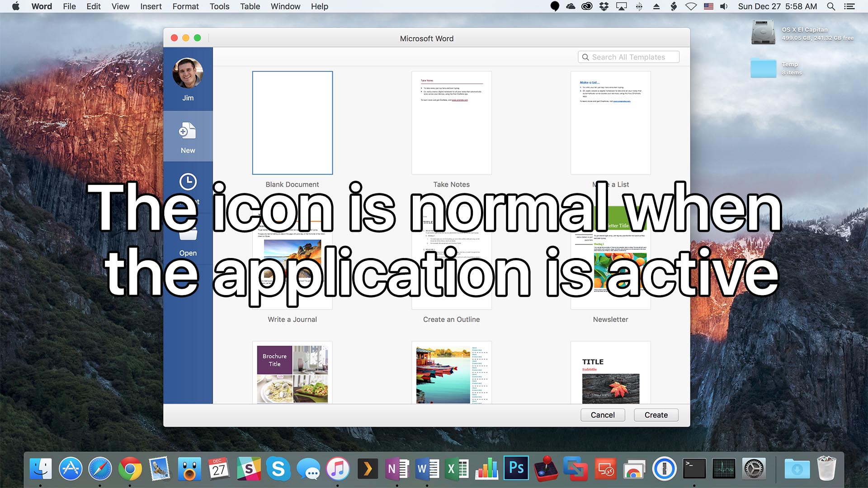The image size is (868, 488).
Task: Open Jim's account profile picture
Action: 188,73
